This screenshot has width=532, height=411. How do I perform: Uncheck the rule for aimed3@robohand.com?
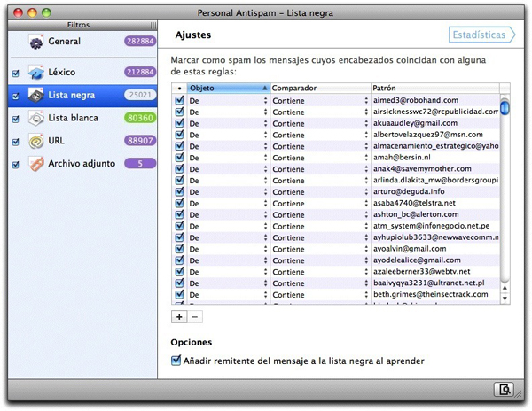point(179,100)
